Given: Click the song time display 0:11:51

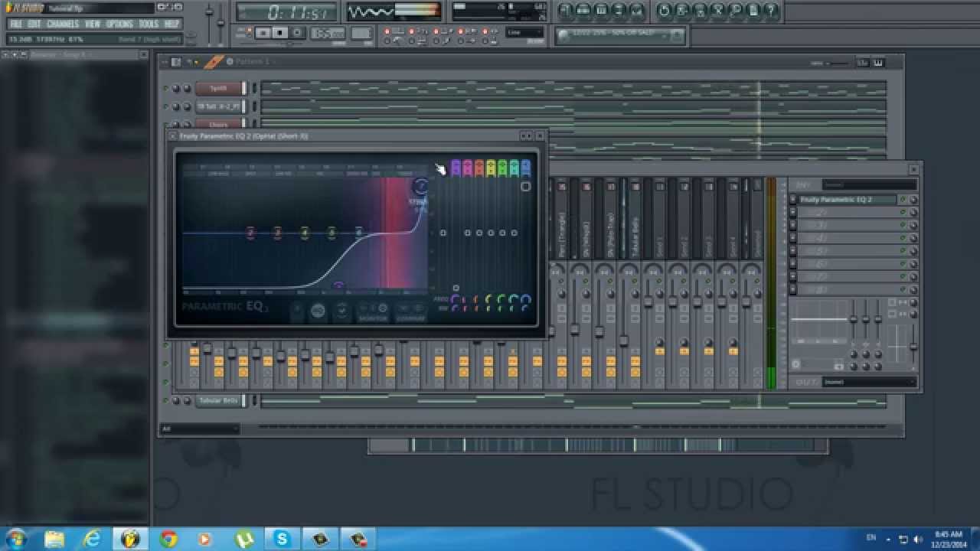Looking at the screenshot, I should tap(286, 12).
